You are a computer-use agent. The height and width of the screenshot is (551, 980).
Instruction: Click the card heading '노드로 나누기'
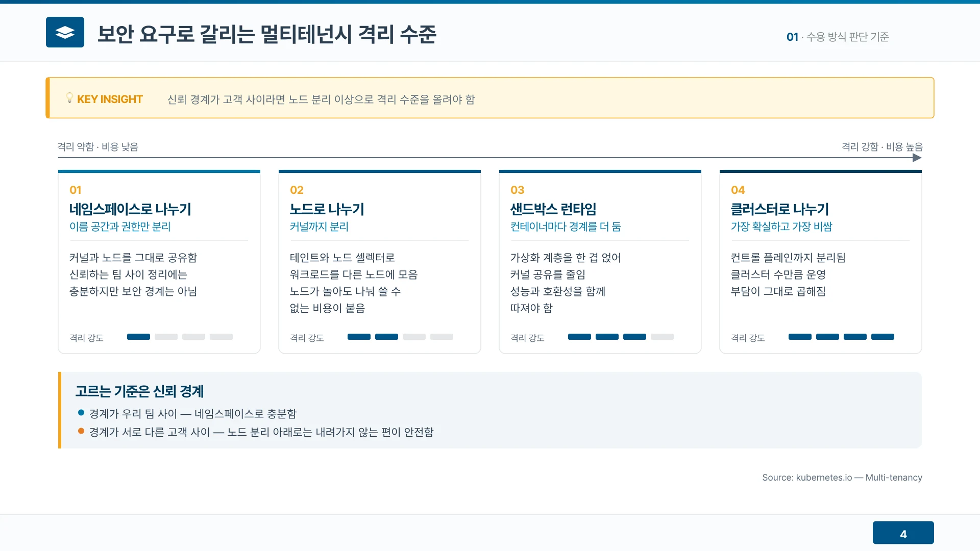coord(327,209)
